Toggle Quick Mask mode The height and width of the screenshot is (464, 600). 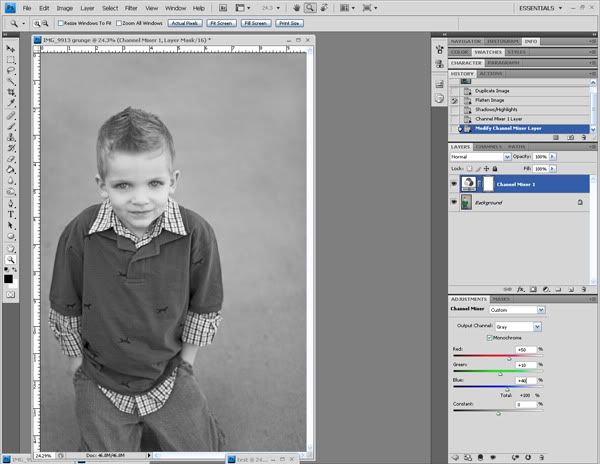click(10, 295)
